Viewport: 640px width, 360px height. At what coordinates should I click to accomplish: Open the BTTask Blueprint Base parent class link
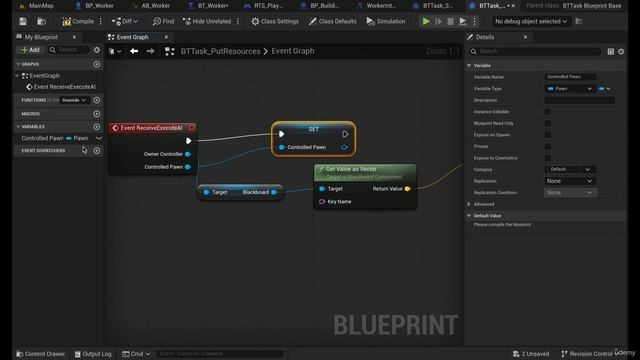[591, 6]
